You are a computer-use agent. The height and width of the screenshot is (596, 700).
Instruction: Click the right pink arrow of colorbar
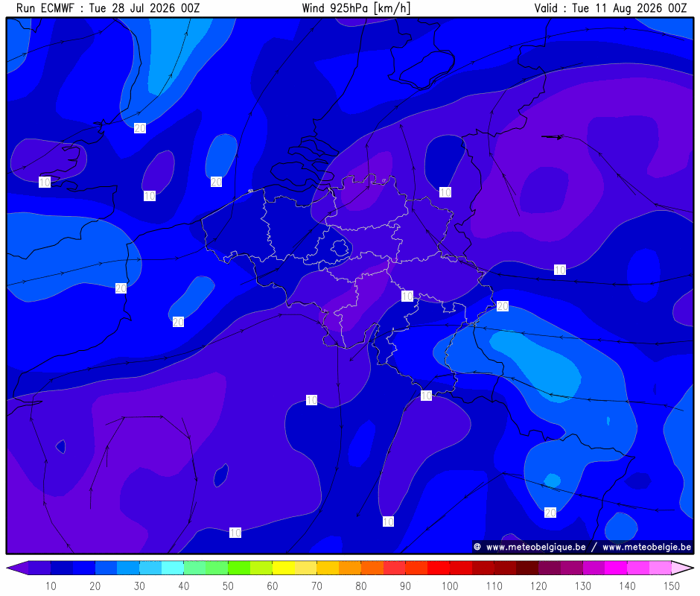coord(683,568)
